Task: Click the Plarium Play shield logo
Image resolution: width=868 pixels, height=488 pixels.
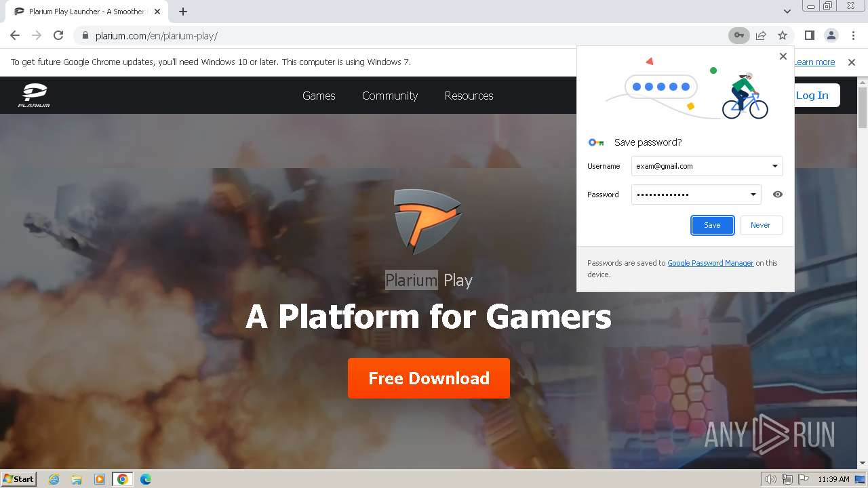Action: click(428, 222)
